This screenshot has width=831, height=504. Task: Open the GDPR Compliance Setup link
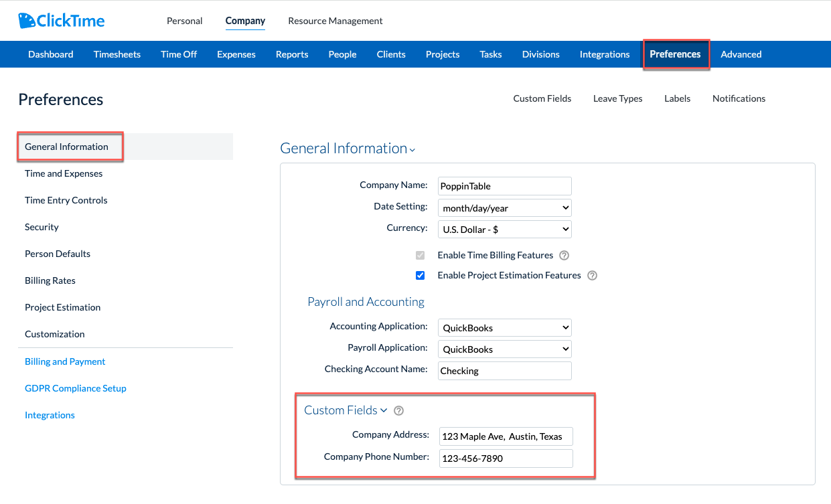pos(76,388)
